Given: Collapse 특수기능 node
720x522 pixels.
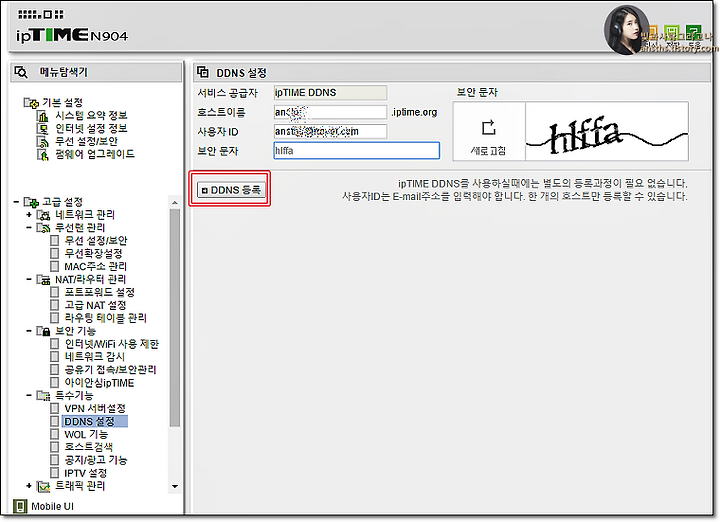Looking at the screenshot, I should click(x=29, y=395).
